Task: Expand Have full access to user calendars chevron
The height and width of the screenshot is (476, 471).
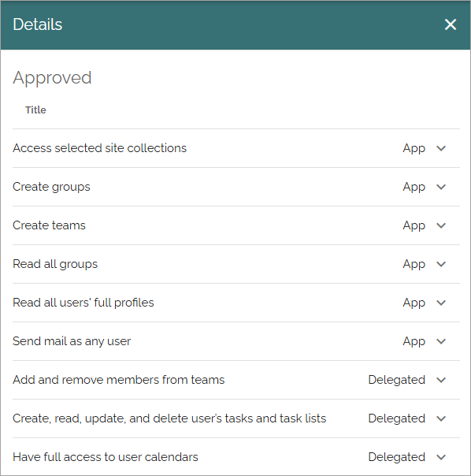Action: [441, 457]
